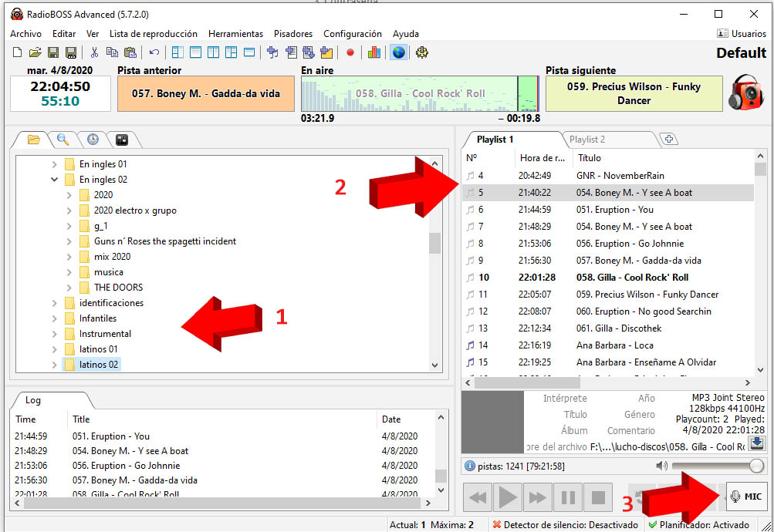Open the clock scheduler tab icon
The image size is (774, 532).
[93, 140]
